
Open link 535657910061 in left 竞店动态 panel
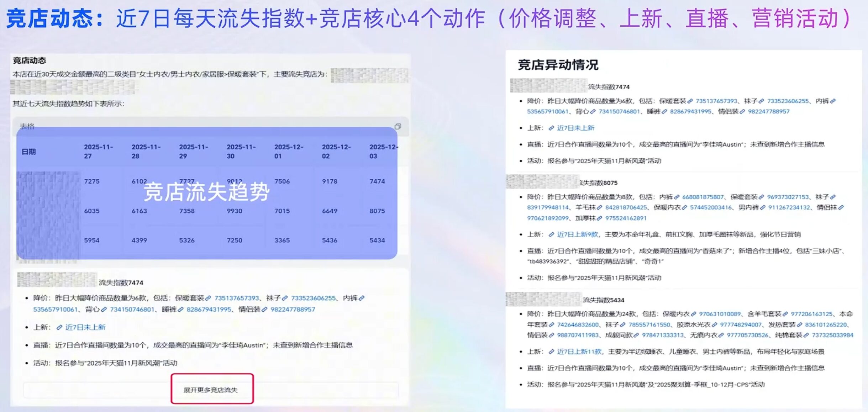pos(55,309)
